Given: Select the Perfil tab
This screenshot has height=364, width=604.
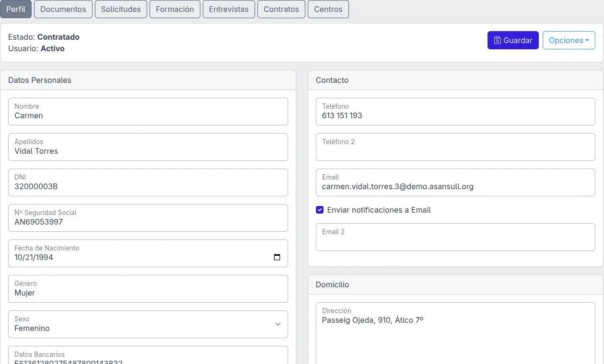Looking at the screenshot, I should tap(16, 9).
